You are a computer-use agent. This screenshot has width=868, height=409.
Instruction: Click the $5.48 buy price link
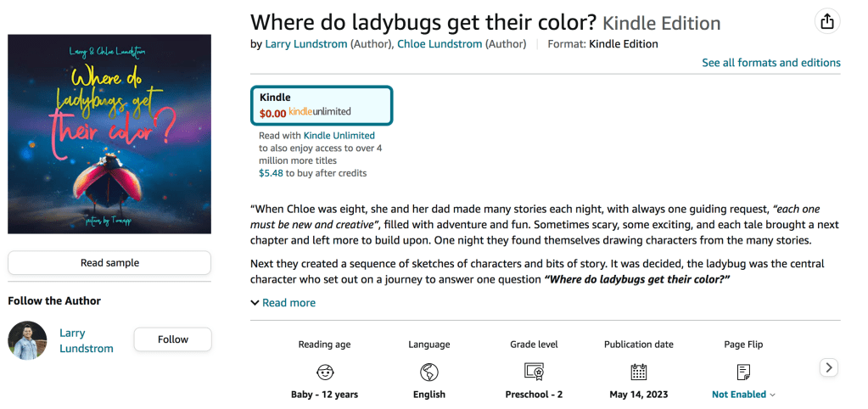click(x=271, y=173)
